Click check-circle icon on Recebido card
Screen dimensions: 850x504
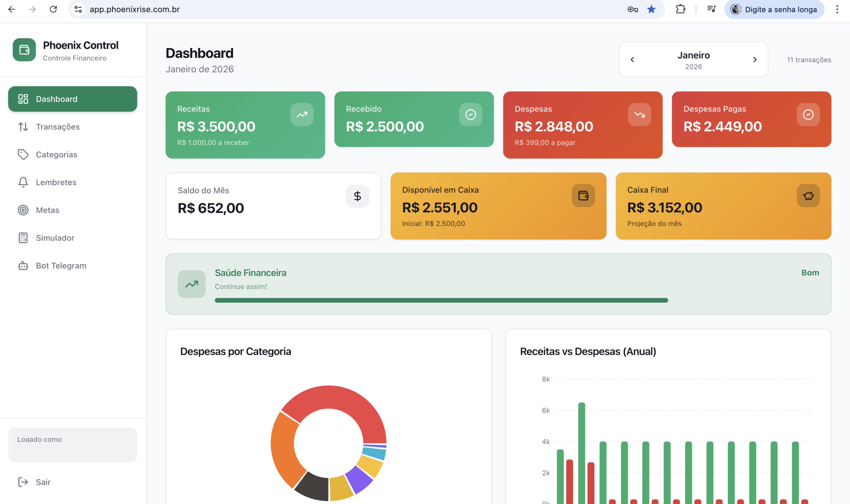click(470, 115)
